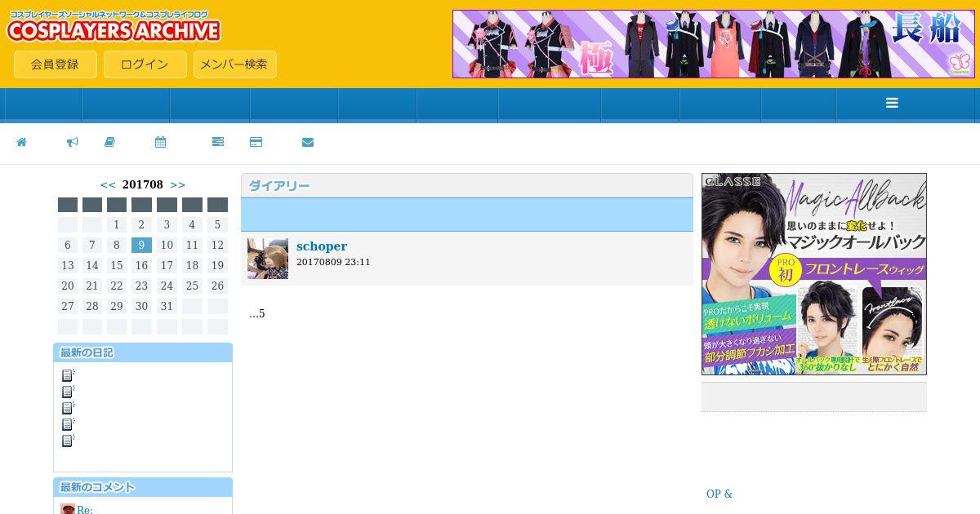Open the Magic Allback wig advertisement

point(814,274)
